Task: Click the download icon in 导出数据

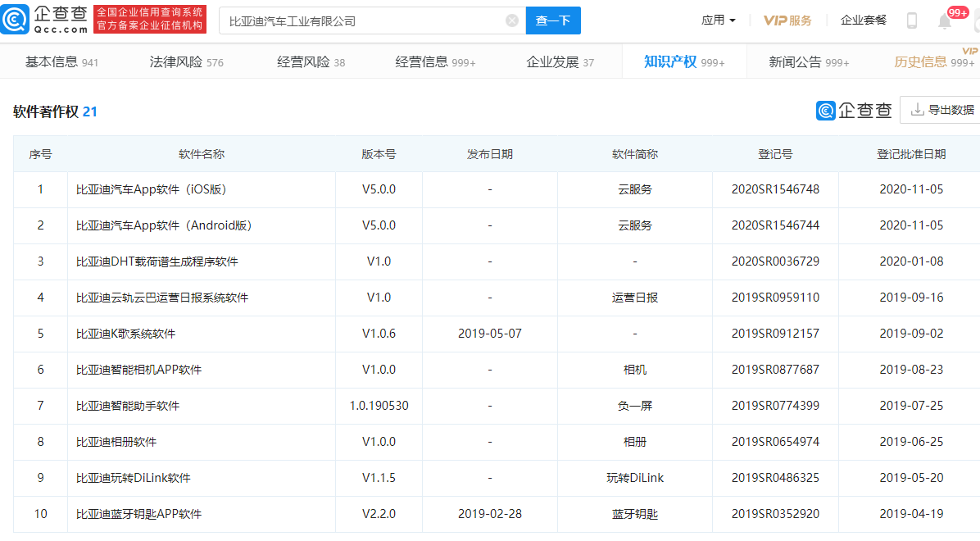Action: [x=917, y=110]
